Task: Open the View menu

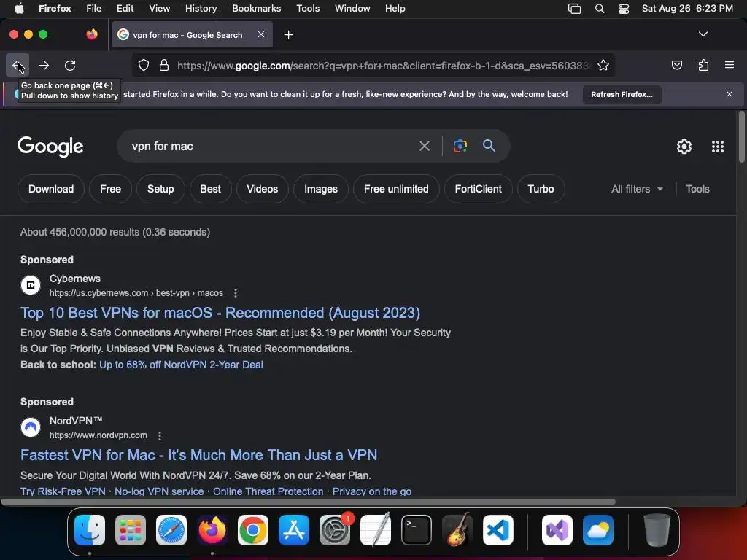Action: [x=159, y=8]
